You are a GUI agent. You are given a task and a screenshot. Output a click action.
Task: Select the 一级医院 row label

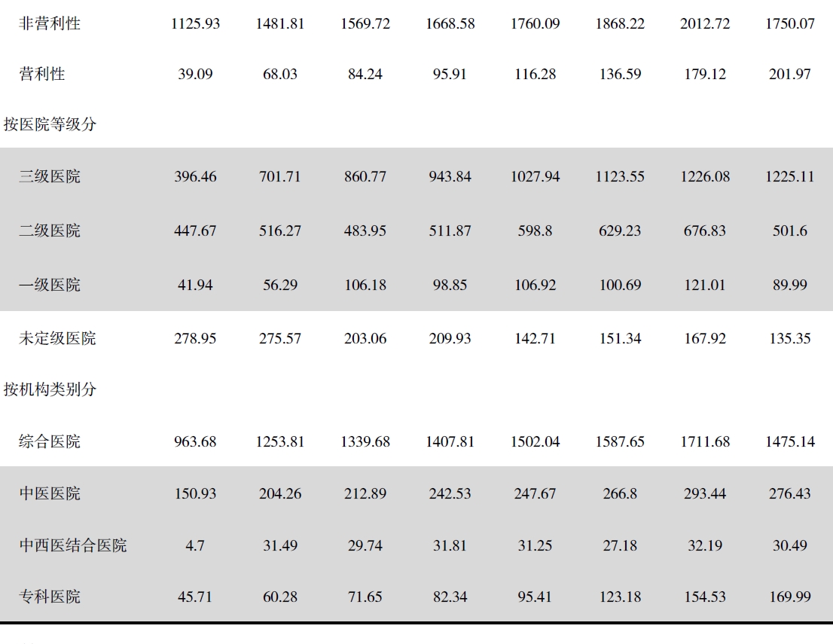coord(50,285)
